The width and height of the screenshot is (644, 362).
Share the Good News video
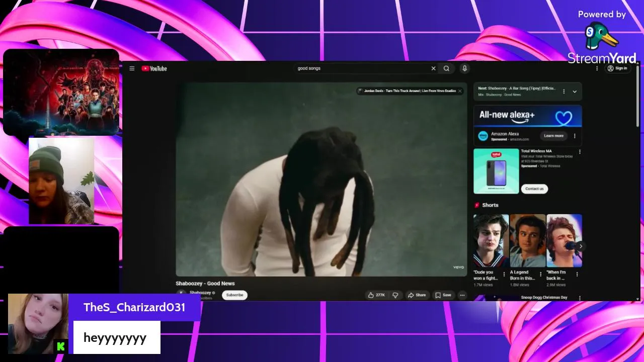(x=417, y=295)
